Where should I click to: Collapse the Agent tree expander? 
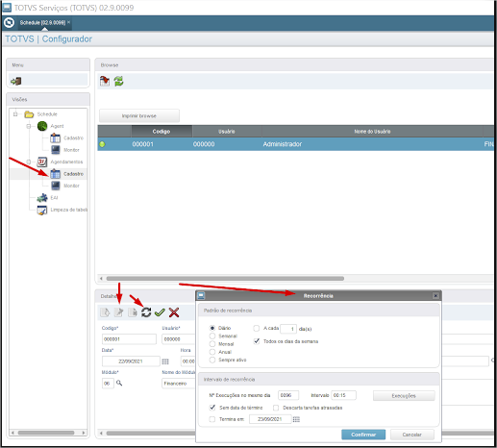(29, 126)
